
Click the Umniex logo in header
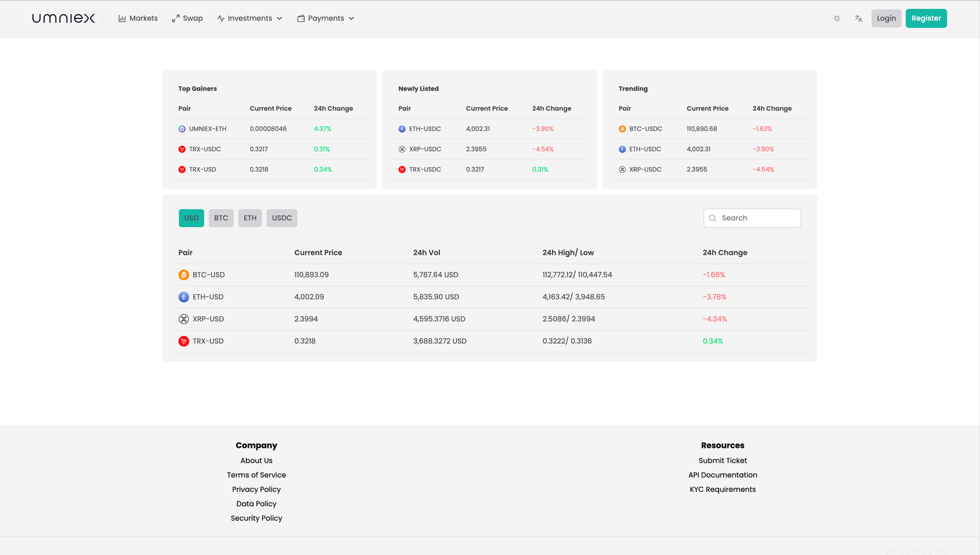point(63,18)
